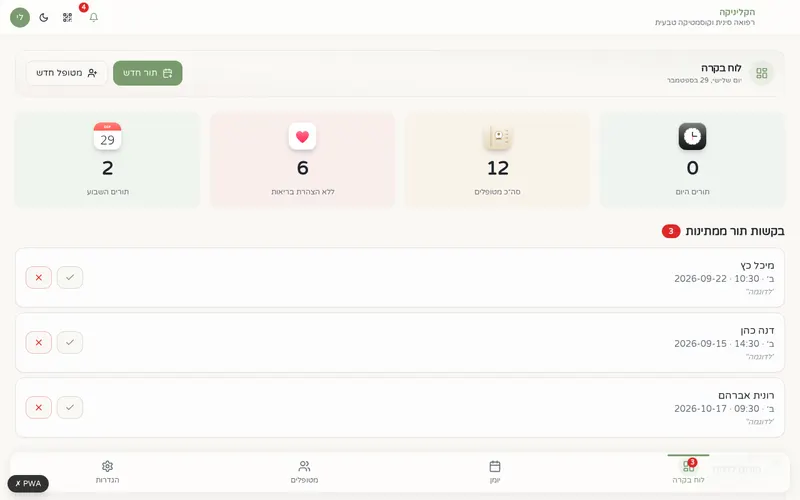This screenshot has height=500, width=800.
Task: Reject מיכל כץ appointment request
Action: click(x=39, y=278)
